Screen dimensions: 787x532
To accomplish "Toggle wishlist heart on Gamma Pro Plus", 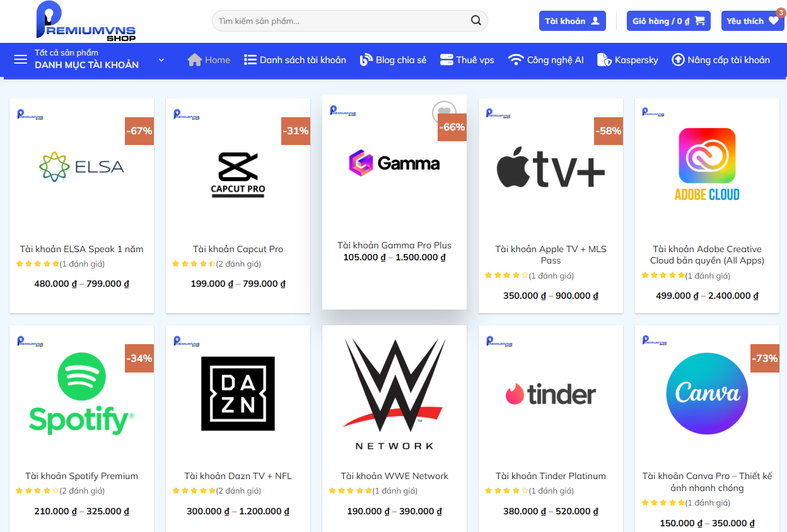I will point(443,112).
